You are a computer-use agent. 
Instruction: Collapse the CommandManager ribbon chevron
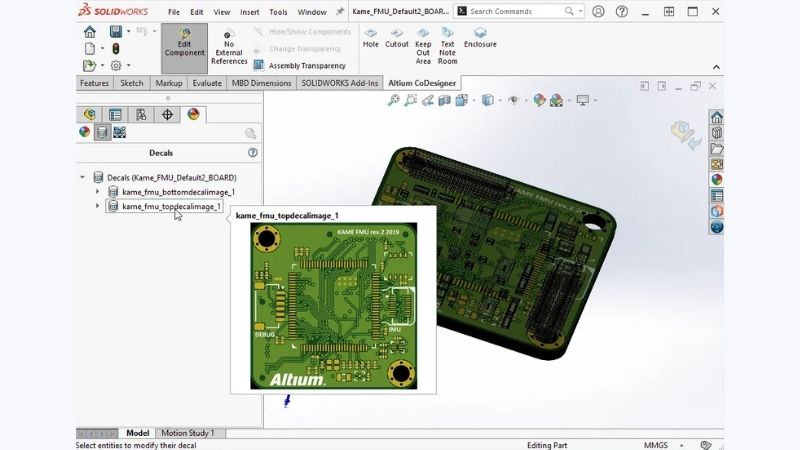click(716, 67)
